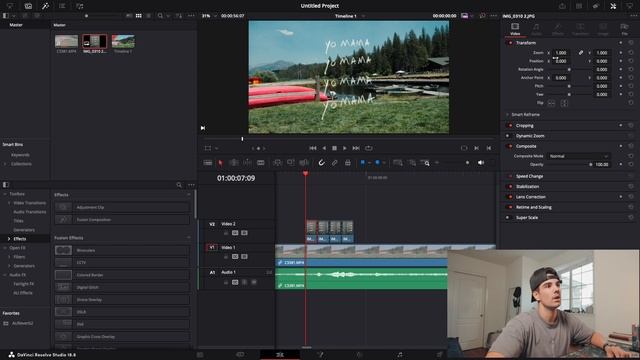Open the File tab in Inspector
Image resolution: width=640 pixels, height=360 pixels.
point(624,29)
